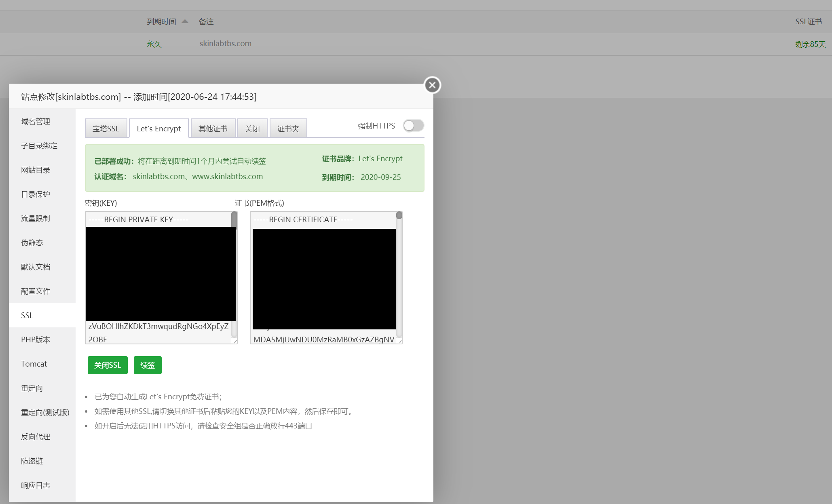Click the BEGIN CERTIFICATE line

(303, 219)
